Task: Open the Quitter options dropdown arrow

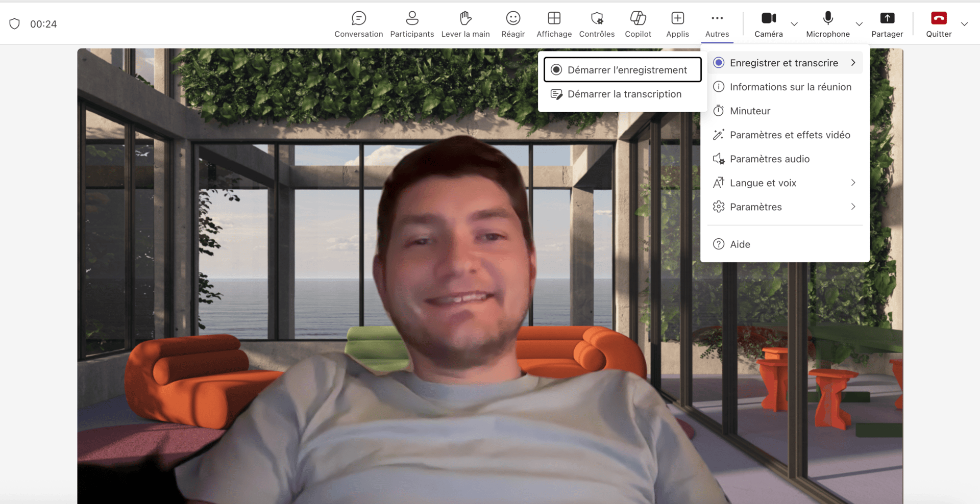Action: pyautogui.click(x=964, y=24)
